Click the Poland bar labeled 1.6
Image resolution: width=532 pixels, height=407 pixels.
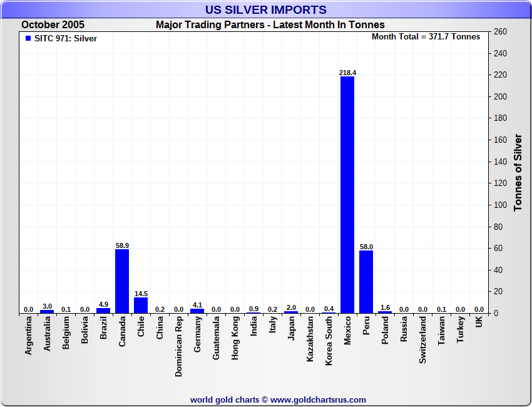click(x=385, y=312)
